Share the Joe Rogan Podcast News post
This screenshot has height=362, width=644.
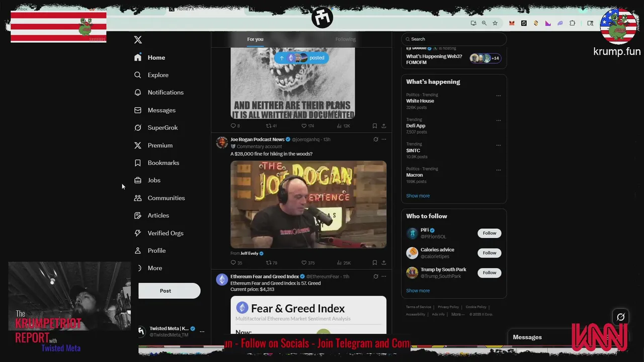coord(384,262)
